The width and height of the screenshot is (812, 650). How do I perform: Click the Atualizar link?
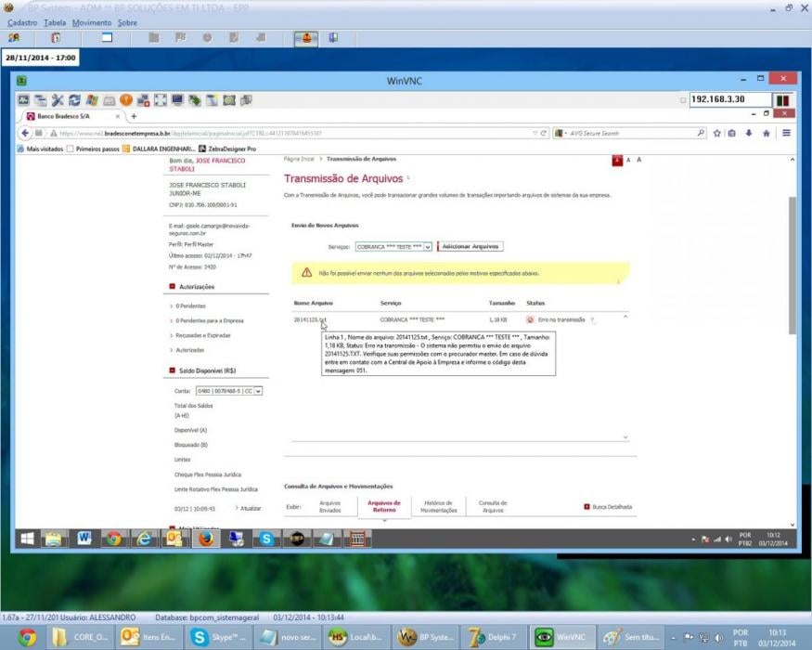click(x=251, y=509)
